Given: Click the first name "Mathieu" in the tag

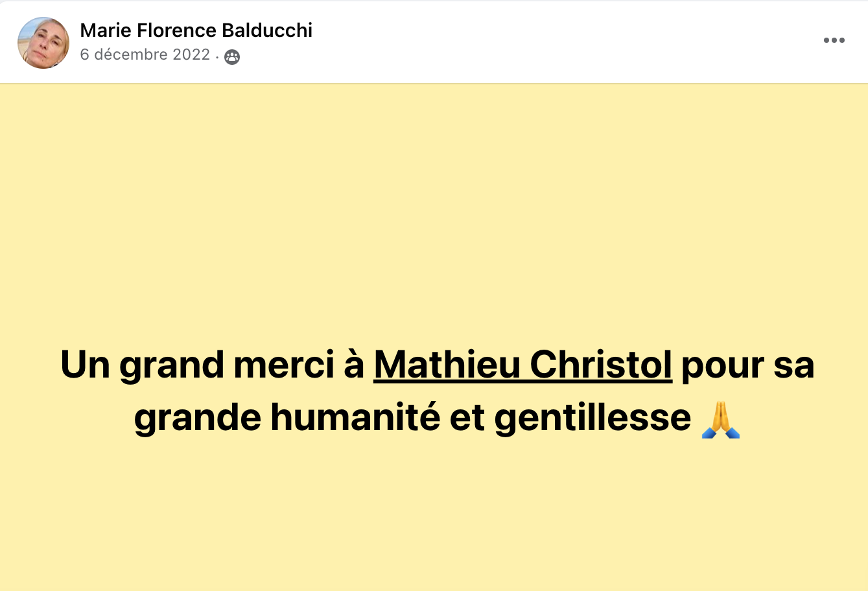Looking at the screenshot, I should point(447,365).
